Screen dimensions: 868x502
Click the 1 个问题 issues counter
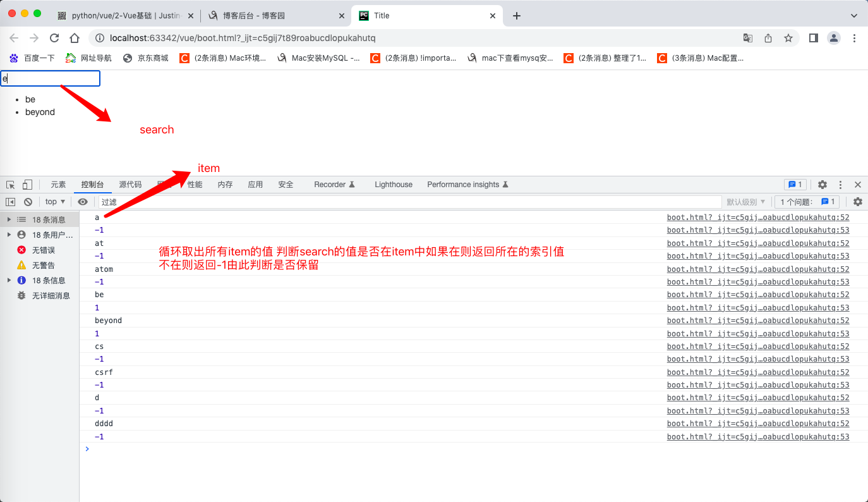808,202
